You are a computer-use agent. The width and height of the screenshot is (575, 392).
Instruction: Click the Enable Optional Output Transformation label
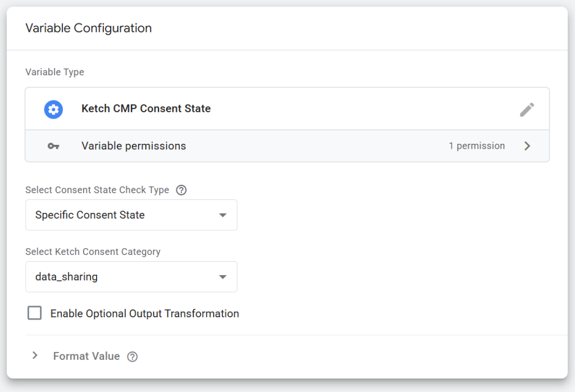[144, 313]
